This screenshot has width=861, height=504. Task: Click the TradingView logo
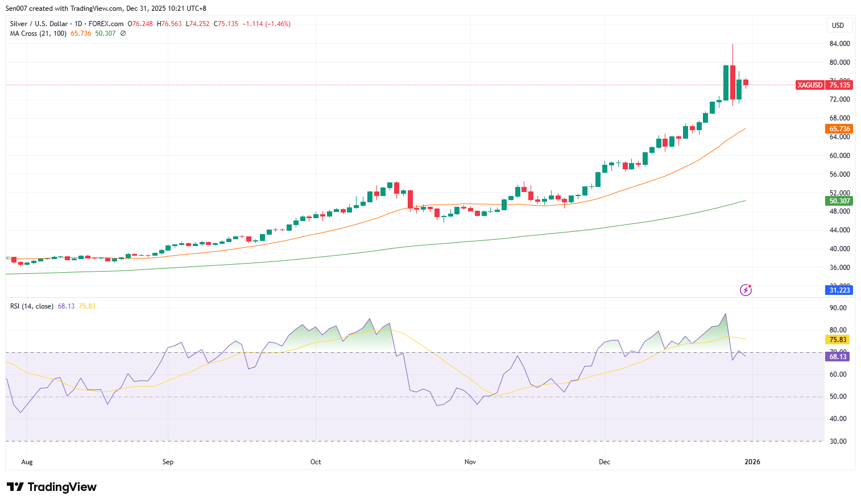51,487
